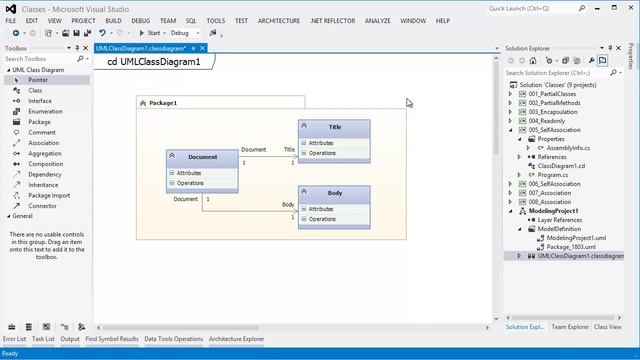Click the Solution Explorer horizontal scrollbar
This screenshot has height=360, width=640.
pos(563,318)
